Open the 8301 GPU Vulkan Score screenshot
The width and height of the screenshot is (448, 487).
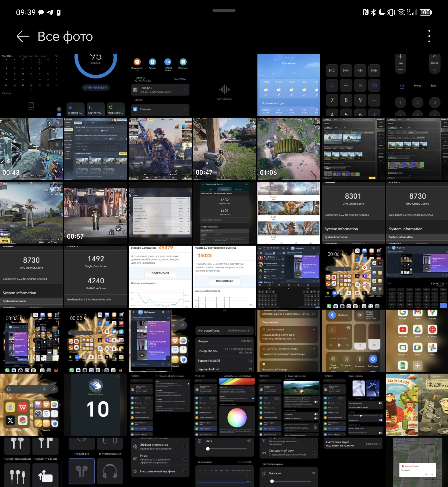pos(353,213)
